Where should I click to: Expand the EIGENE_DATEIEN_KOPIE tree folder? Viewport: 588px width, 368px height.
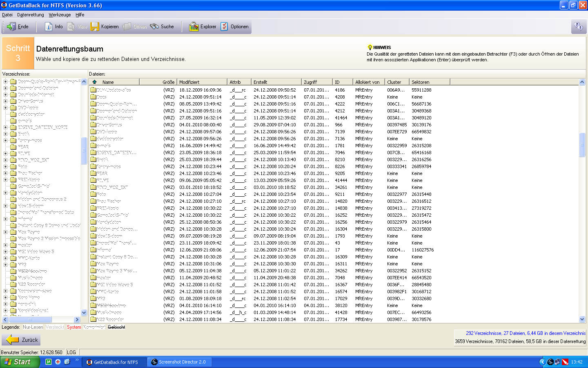coord(6,127)
